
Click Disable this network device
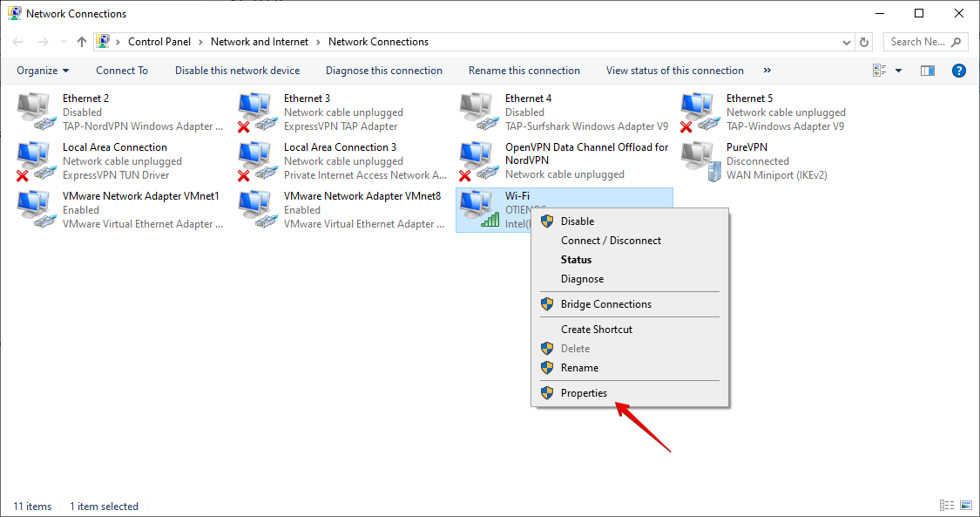point(238,71)
